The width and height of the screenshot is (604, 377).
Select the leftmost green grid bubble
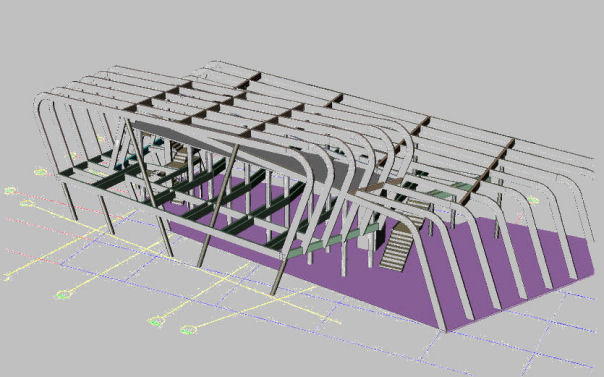(10, 190)
